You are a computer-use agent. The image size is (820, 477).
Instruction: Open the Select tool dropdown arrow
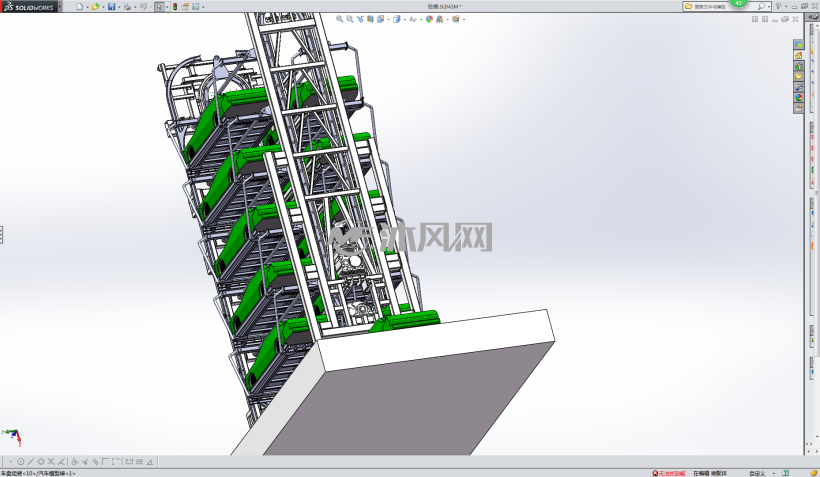pyautogui.click(x=167, y=7)
